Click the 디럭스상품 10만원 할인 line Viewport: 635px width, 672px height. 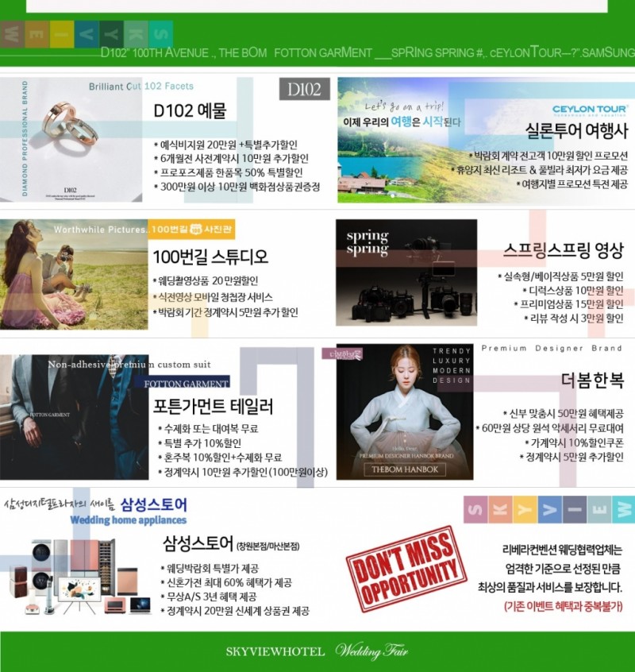click(572, 291)
